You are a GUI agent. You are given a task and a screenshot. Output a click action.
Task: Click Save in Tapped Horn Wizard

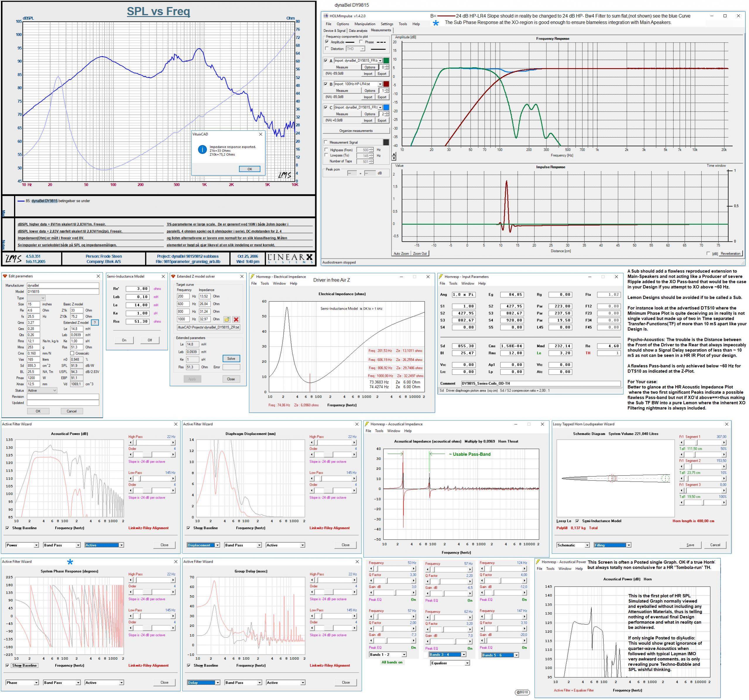[690, 545]
